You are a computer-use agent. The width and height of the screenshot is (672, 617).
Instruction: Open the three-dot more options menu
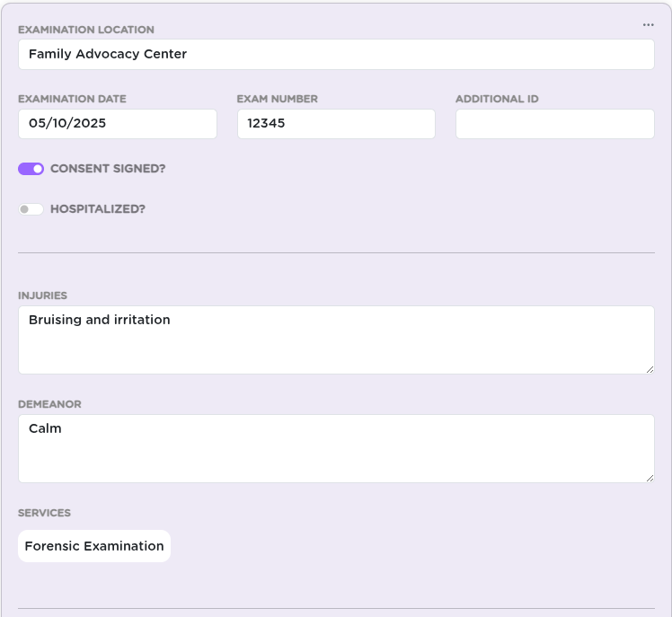click(x=648, y=25)
